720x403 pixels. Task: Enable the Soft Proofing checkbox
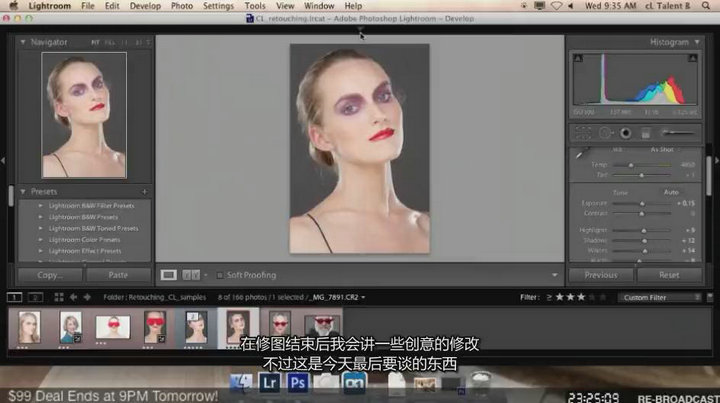219,274
